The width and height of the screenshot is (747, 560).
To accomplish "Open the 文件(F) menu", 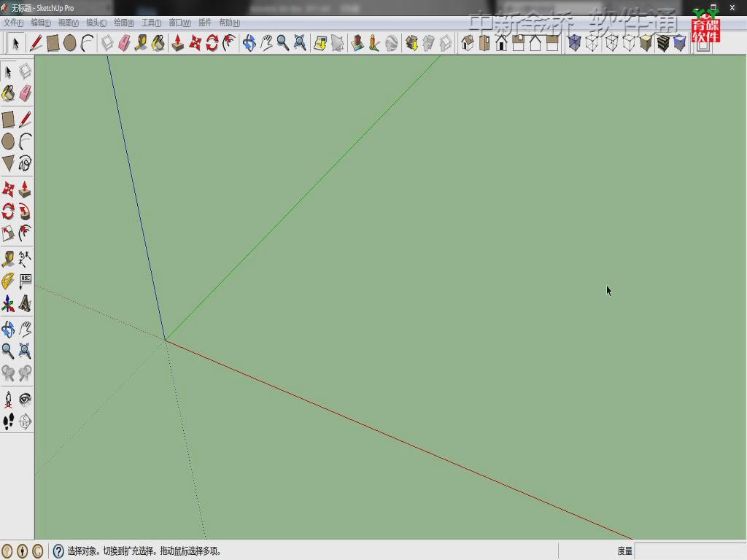I will tap(13, 23).
